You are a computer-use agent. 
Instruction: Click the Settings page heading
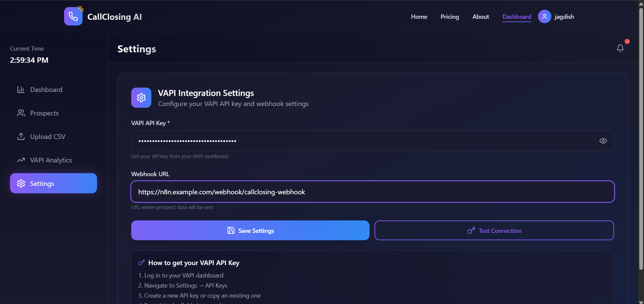tap(137, 49)
